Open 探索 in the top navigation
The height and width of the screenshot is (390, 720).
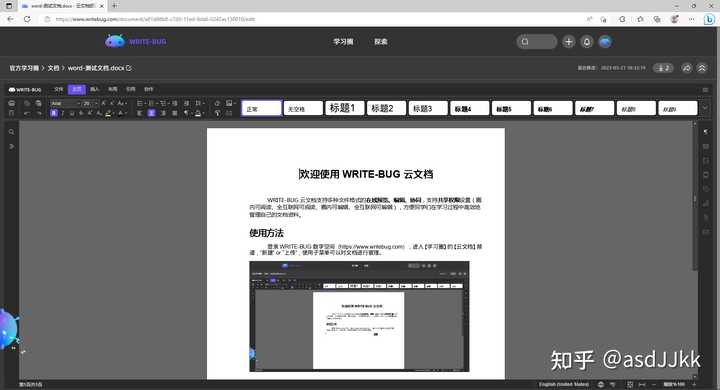tap(381, 42)
